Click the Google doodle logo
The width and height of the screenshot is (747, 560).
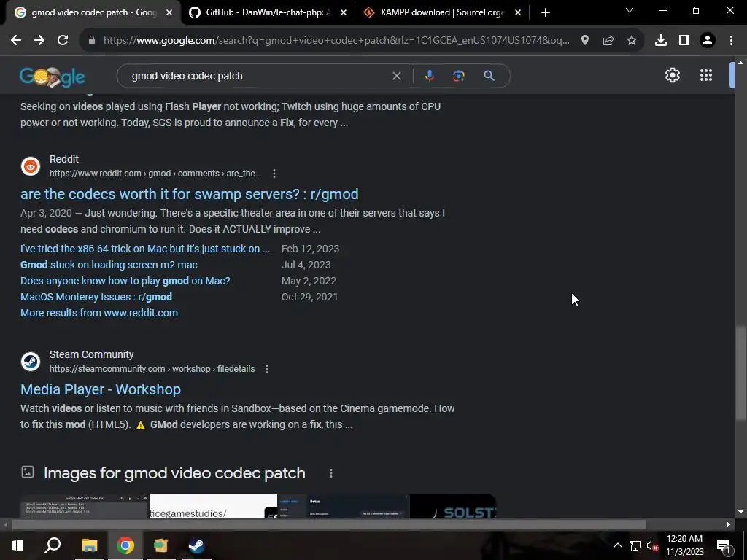(x=52, y=76)
